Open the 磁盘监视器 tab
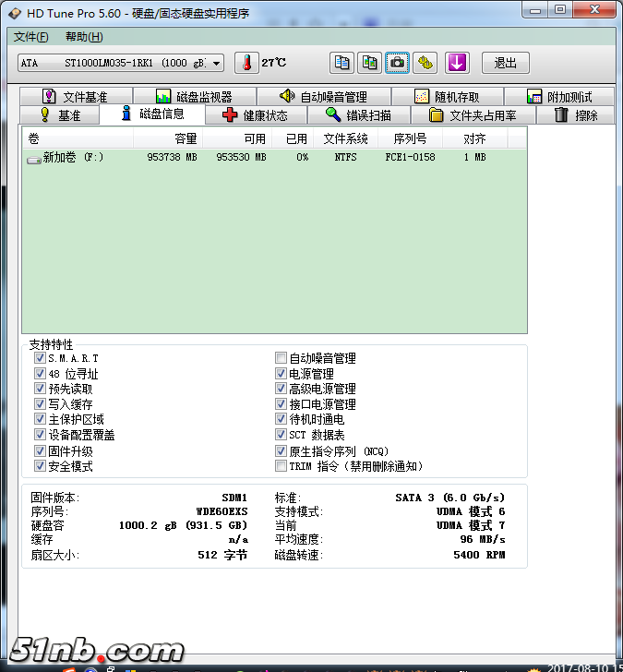The image size is (623, 672). click(x=194, y=97)
